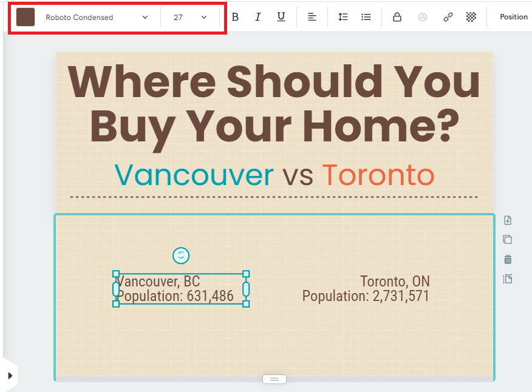Click the page resize handle below the canvas
Screen dimensions: 532x392
[x=274, y=379]
